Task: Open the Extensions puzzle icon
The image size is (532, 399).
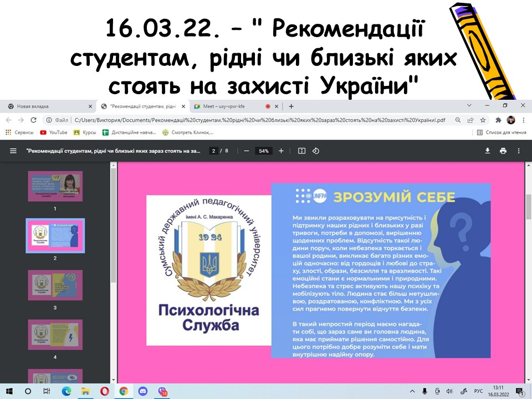Action: 498,120
